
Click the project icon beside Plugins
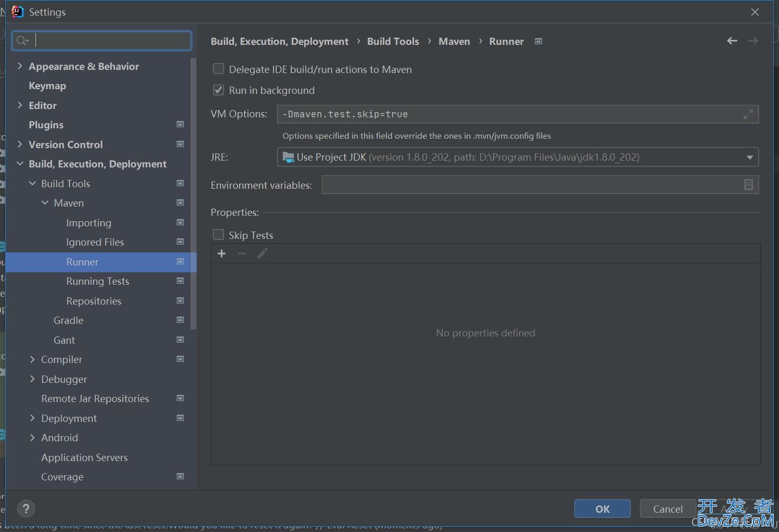[x=180, y=125]
